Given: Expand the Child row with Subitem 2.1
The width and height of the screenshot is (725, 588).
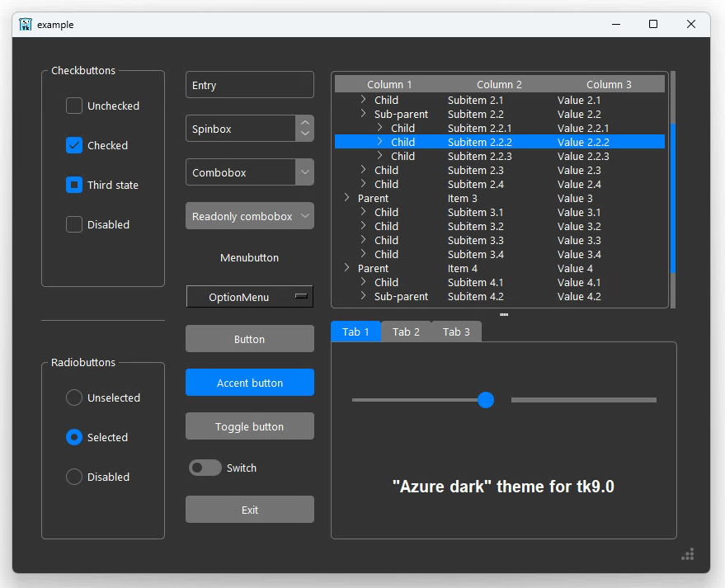Looking at the screenshot, I should coord(364,100).
